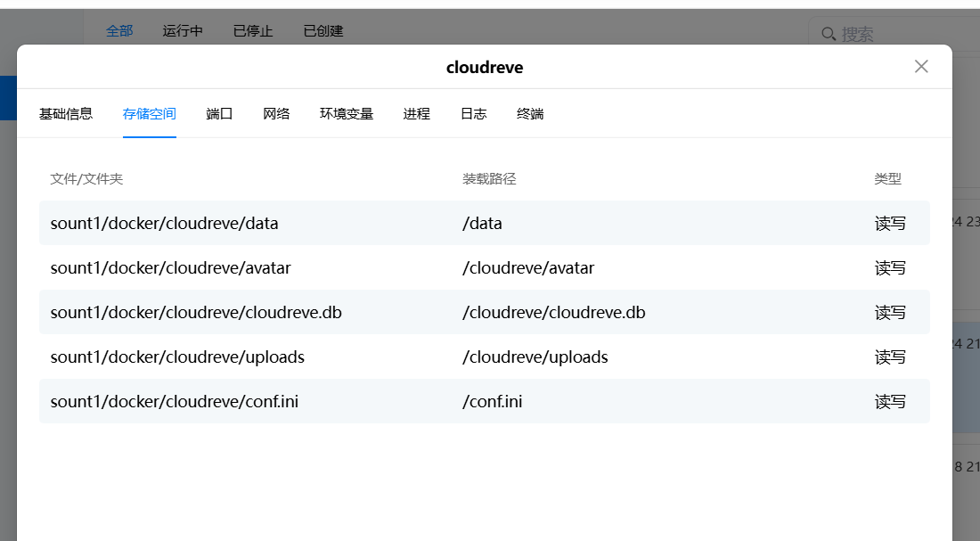Launch the 终端 tab
Viewport: 980px width, 541px height.
530,114
